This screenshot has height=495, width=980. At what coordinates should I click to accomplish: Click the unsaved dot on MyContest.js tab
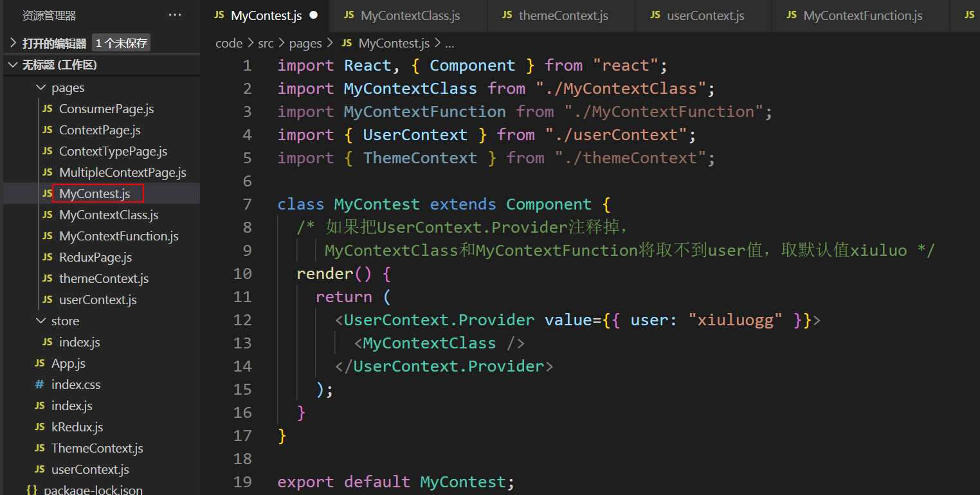tap(313, 15)
